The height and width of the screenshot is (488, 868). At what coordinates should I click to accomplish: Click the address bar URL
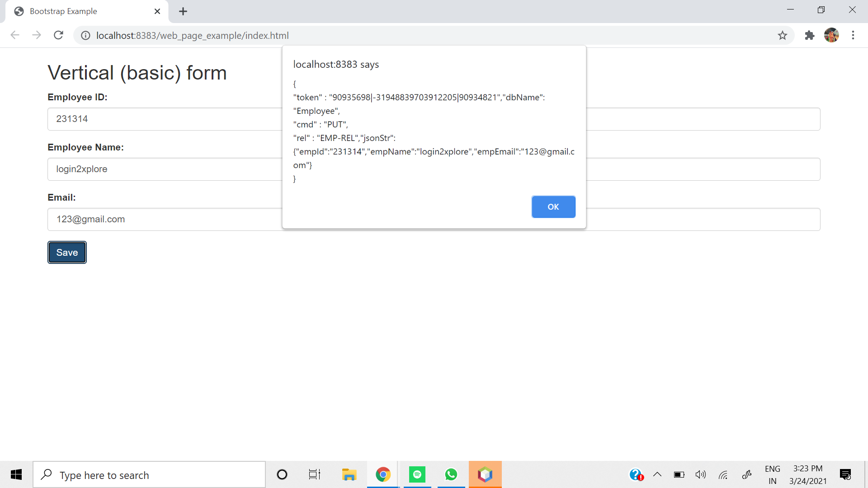[193, 36]
